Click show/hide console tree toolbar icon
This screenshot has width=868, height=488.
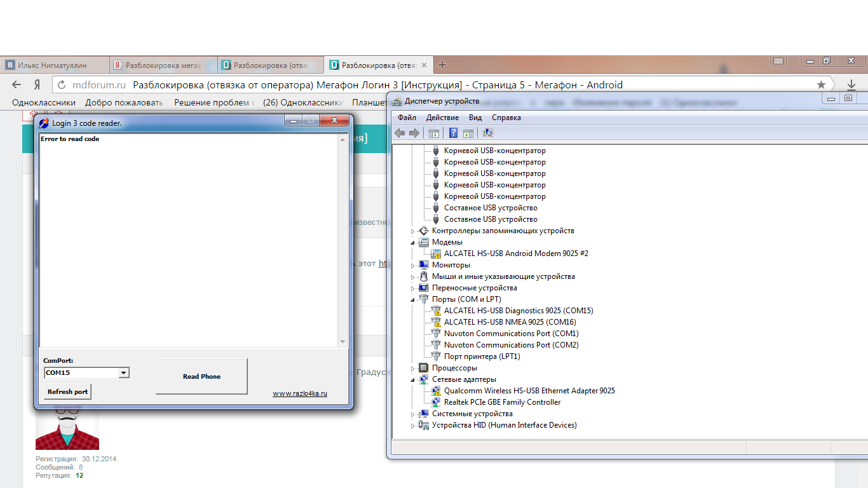(434, 133)
